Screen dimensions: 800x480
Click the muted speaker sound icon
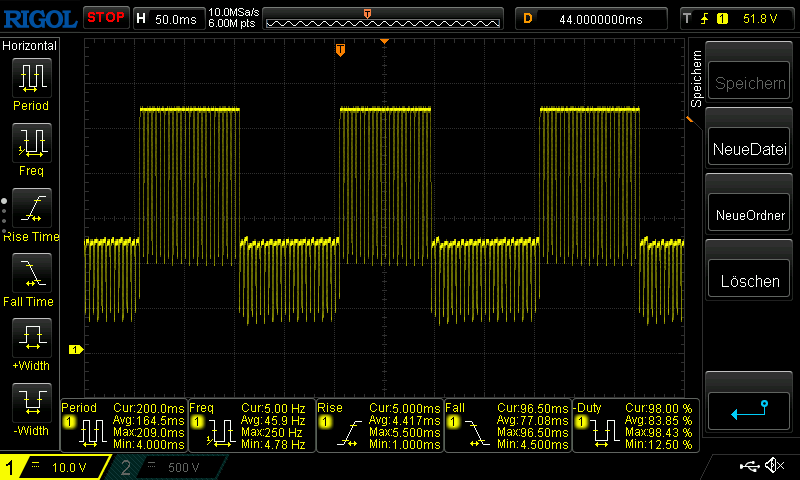pos(775,465)
